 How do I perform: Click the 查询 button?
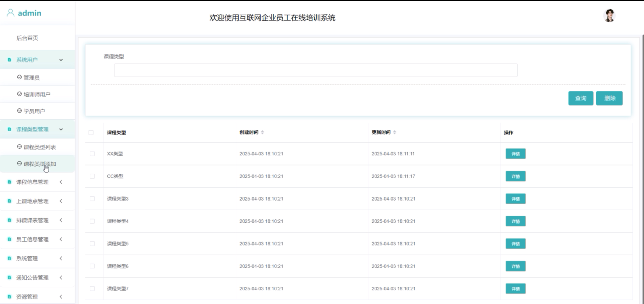[x=580, y=98]
